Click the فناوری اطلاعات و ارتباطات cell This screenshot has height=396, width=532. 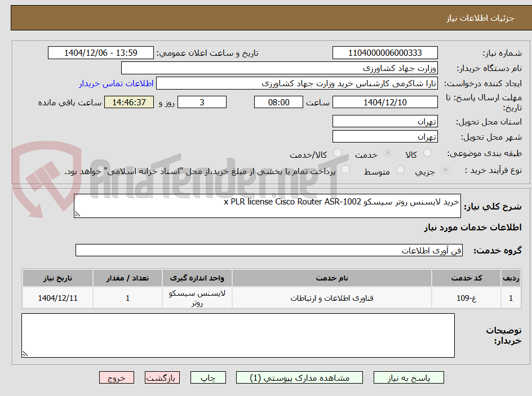coord(332,298)
